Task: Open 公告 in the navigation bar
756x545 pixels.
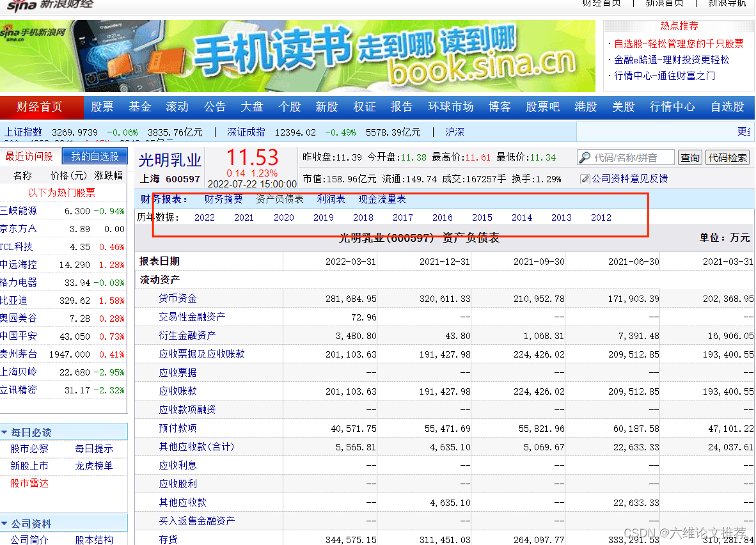Action: (x=214, y=107)
